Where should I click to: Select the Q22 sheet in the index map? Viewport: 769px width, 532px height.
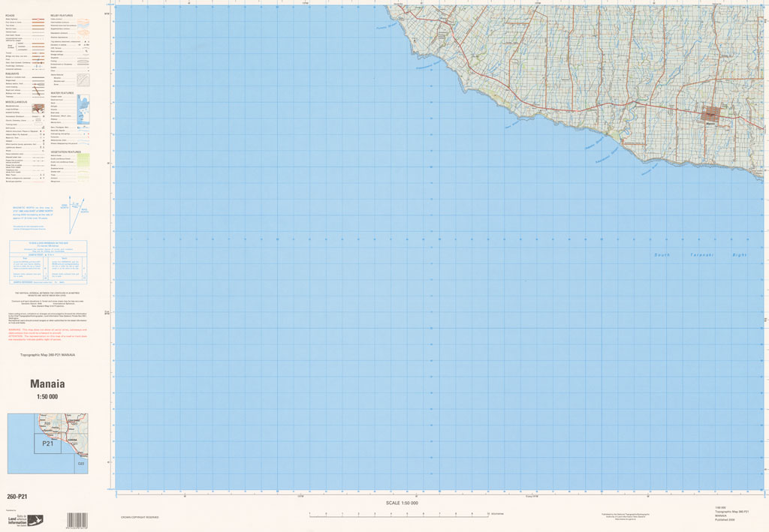pos(80,464)
